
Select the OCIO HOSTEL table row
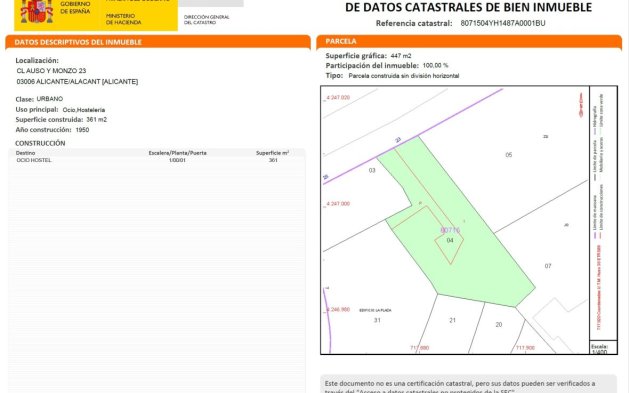coord(157,160)
